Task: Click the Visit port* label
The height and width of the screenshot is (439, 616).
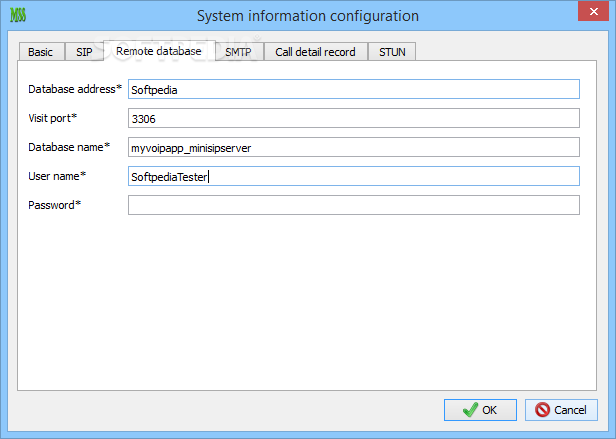Action: 53,118
